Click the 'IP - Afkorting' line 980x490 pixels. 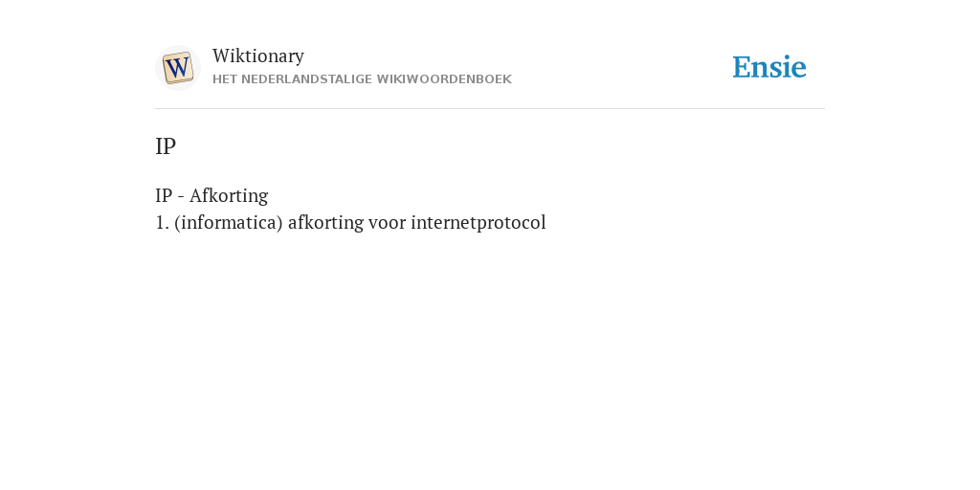[212, 195]
